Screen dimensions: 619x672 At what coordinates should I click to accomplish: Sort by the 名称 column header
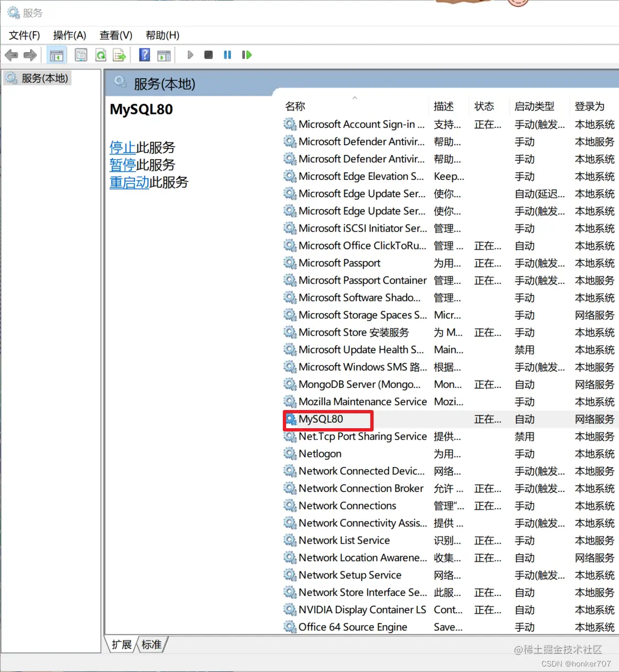355,106
